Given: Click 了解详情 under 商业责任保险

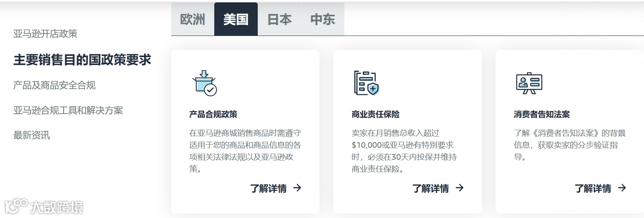Looking at the screenshot, I should coord(431,188).
